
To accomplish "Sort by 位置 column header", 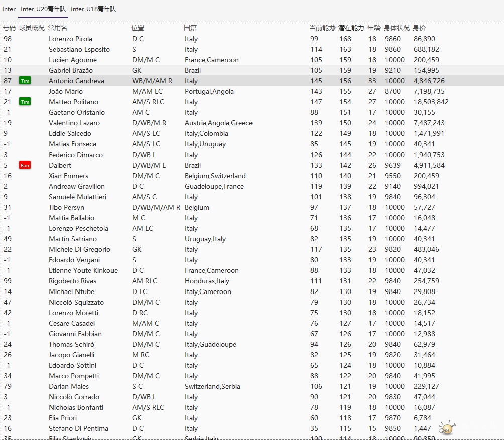I will point(138,28).
